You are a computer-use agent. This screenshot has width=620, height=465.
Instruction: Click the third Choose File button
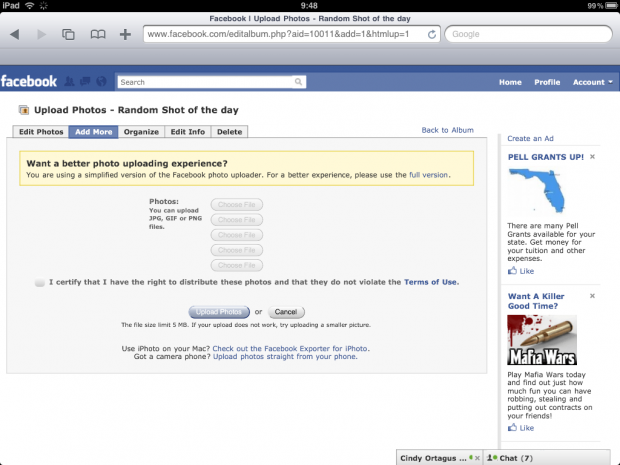click(x=236, y=235)
